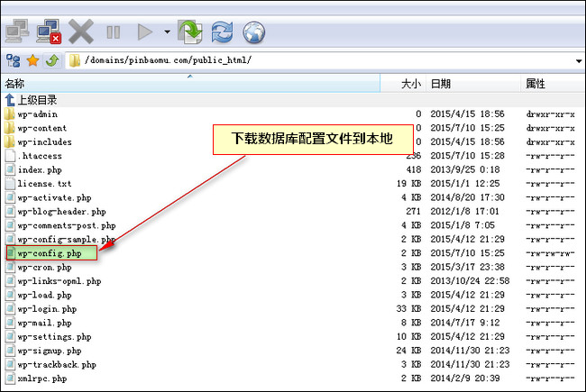Image resolution: width=586 pixels, height=392 pixels.
Task: Click the orange star bookmark icon
Action: point(32,60)
